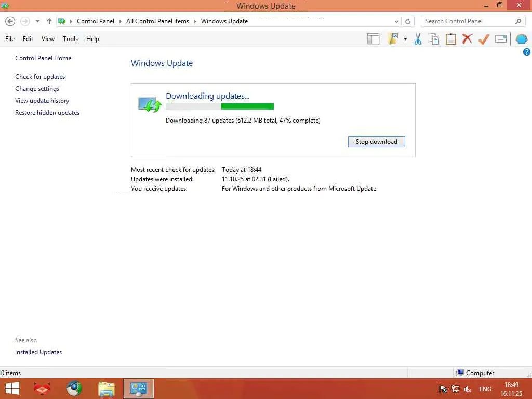The image size is (532, 399).
Task: Refresh the Windows Update page
Action: point(408,21)
